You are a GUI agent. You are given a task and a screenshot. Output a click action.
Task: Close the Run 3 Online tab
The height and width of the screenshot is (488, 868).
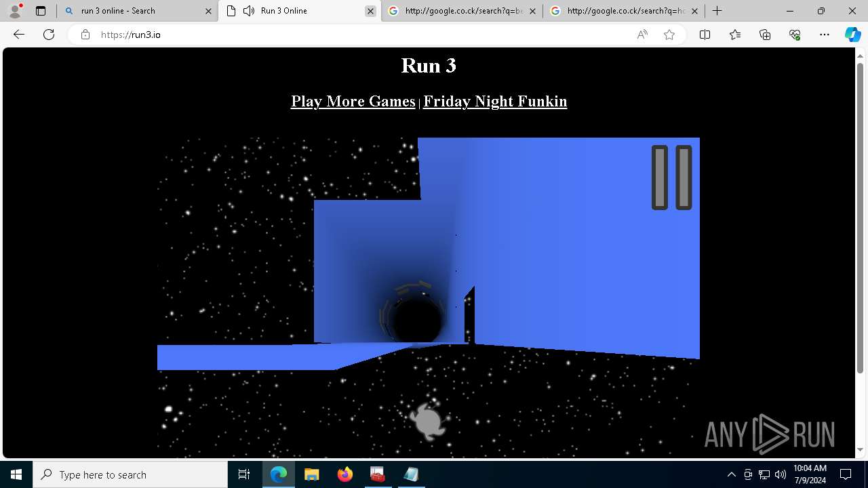[x=370, y=11]
